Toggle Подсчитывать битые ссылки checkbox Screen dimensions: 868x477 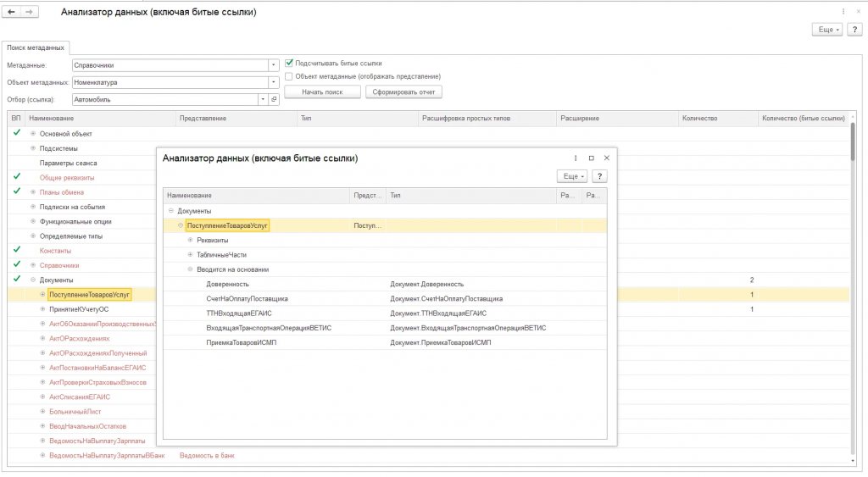[x=289, y=63]
